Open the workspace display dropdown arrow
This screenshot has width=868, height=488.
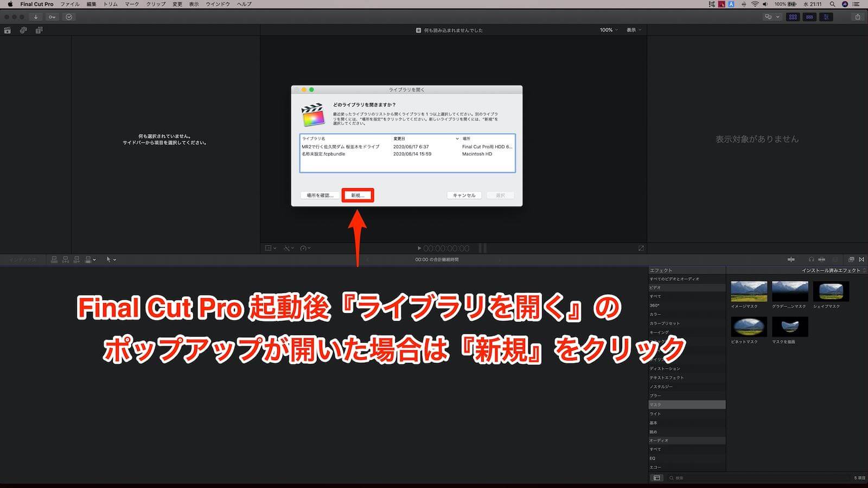coord(777,17)
